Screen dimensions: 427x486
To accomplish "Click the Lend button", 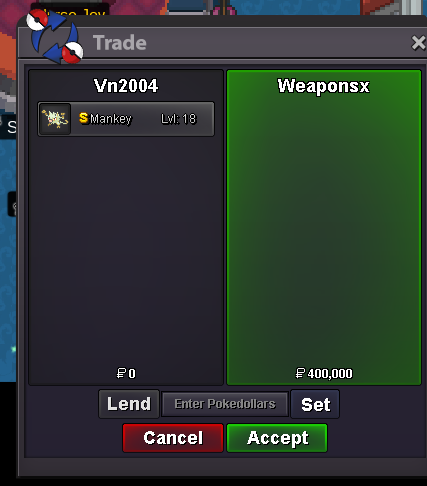I will (x=129, y=404).
